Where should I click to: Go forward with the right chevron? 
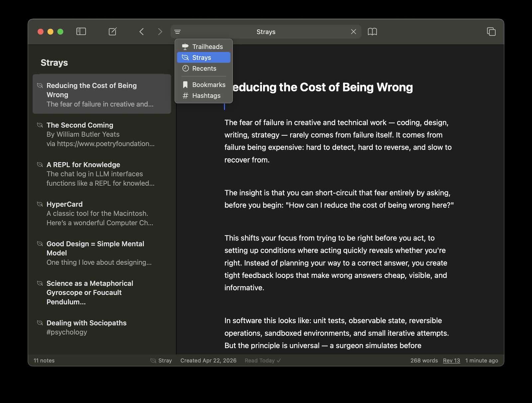click(160, 32)
